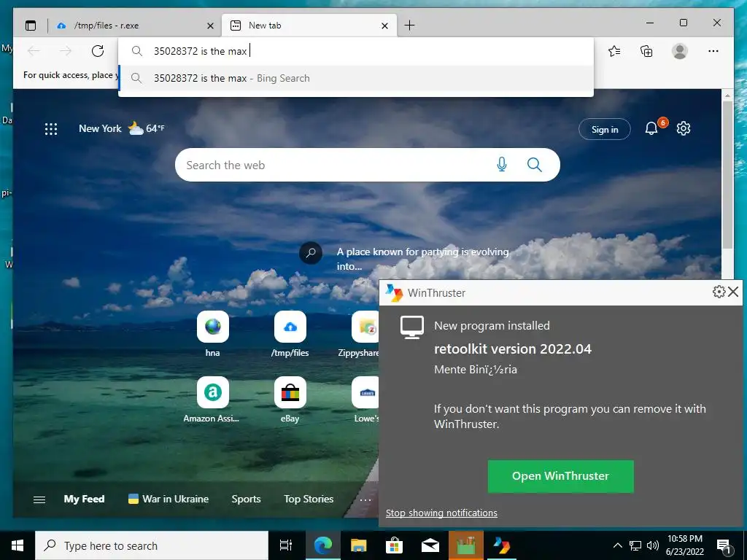This screenshot has height=560, width=747.
Task: Click the Sign in button
Action: tap(605, 129)
